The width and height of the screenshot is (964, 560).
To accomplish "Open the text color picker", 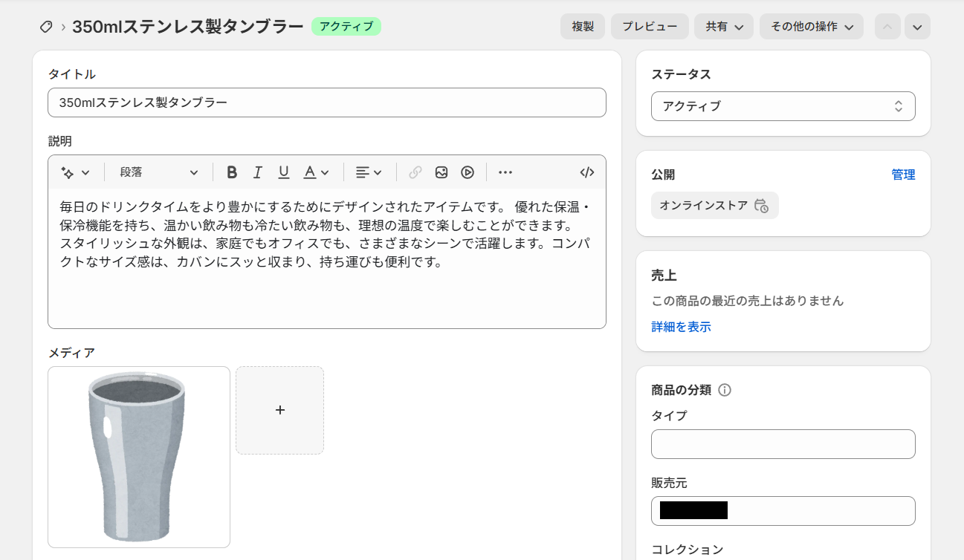I will point(316,172).
